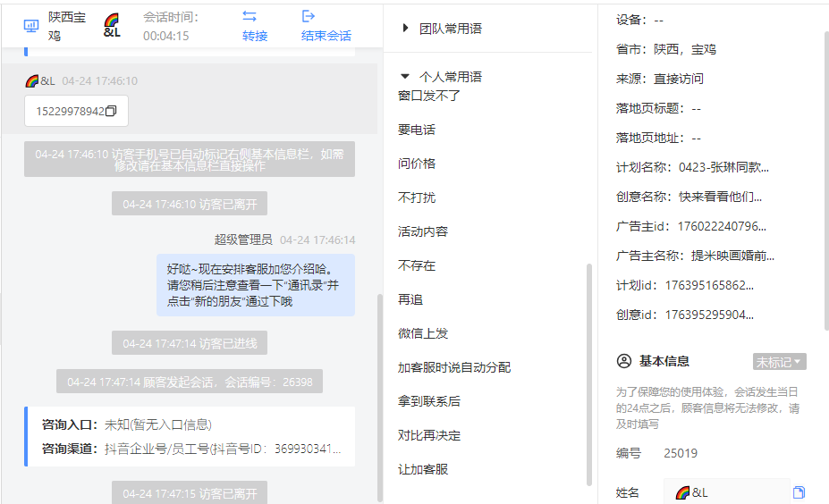Click the 17:46:10 访客已离开 notice
Image resolution: width=829 pixels, height=504 pixels.
[x=190, y=204]
